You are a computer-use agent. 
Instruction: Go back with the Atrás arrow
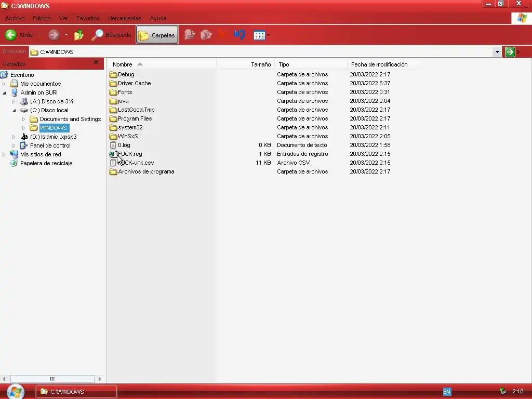(19, 35)
